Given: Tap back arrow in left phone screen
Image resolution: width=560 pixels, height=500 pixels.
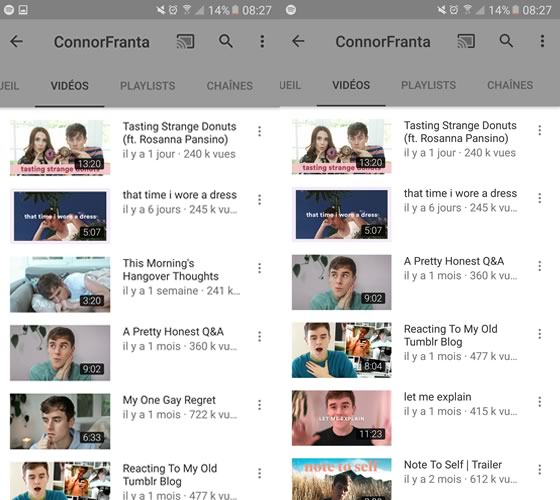Looking at the screenshot, I should click(x=16, y=41).
